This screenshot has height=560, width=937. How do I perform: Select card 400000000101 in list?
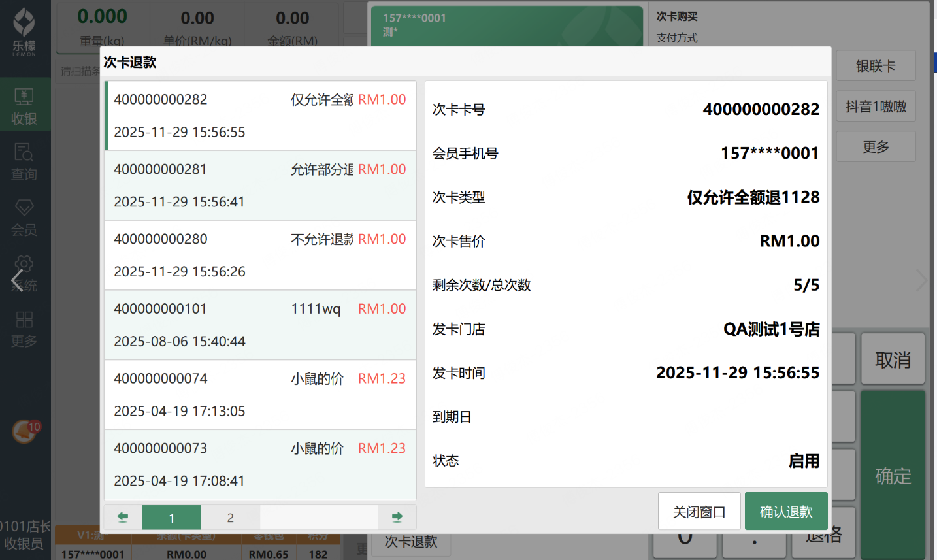coord(260,325)
